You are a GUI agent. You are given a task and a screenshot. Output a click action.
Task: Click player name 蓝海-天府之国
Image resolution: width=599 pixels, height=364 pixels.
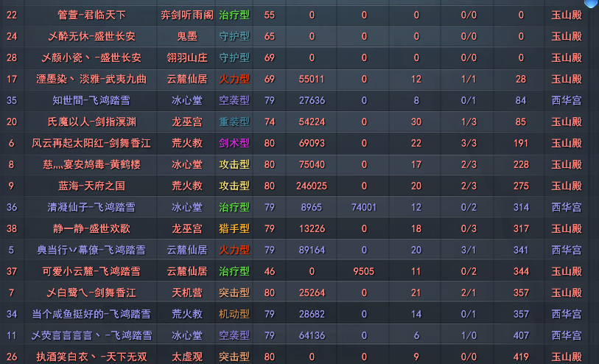point(91,186)
